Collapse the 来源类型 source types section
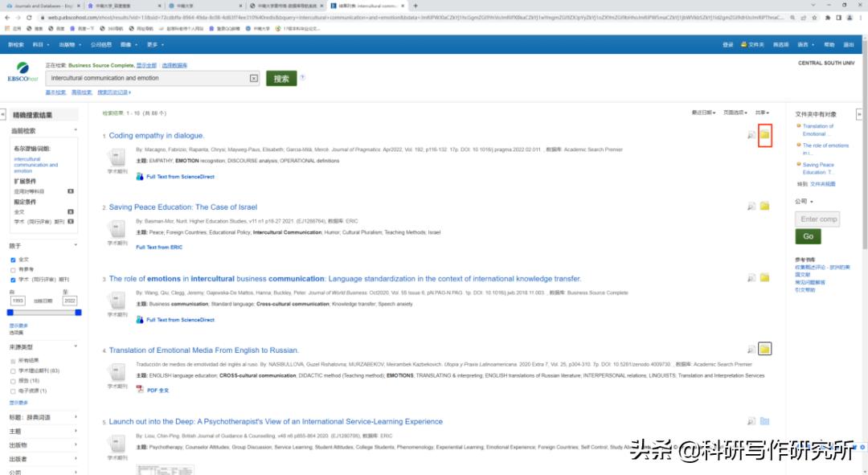Screen dimensions: 868x475 tap(76, 346)
